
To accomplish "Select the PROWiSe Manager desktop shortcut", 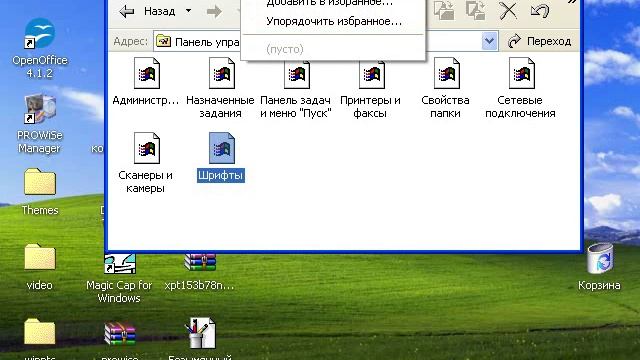I will (x=40, y=124).
